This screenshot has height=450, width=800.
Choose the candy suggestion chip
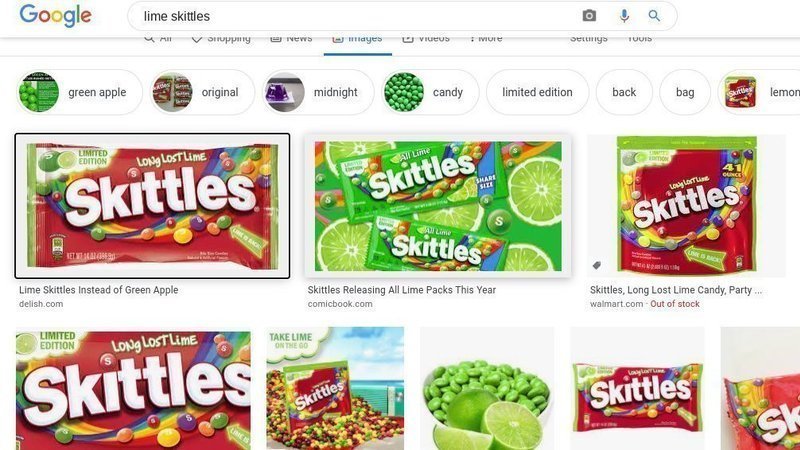(x=430, y=92)
